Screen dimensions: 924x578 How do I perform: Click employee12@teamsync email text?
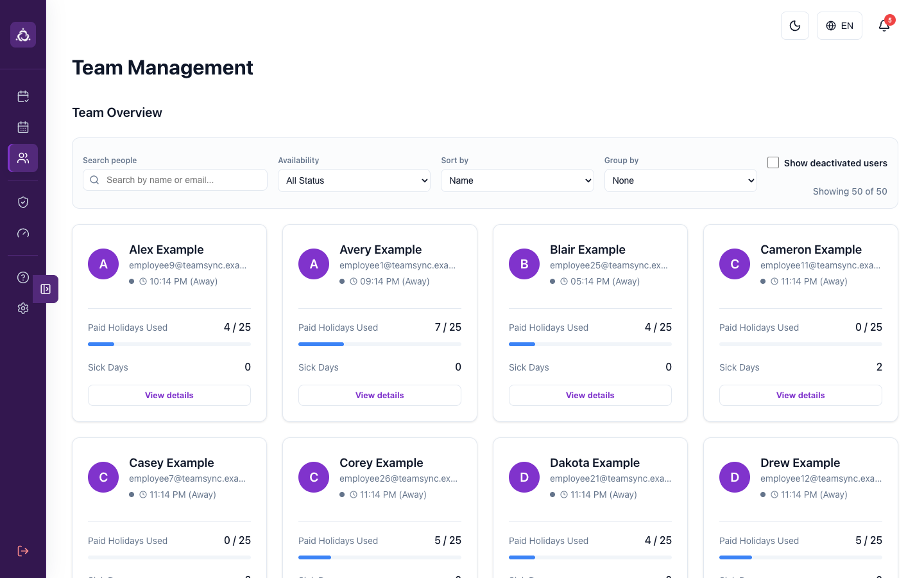821,478
